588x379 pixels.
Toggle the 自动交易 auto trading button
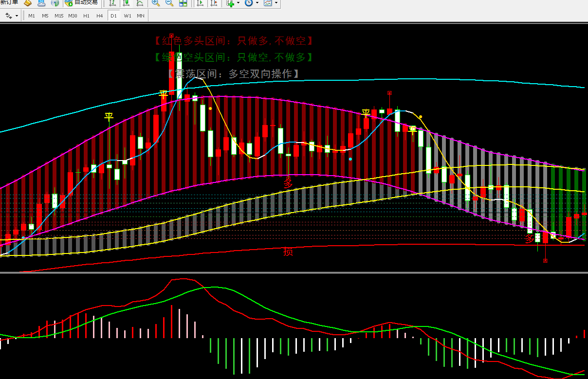pos(82,3)
